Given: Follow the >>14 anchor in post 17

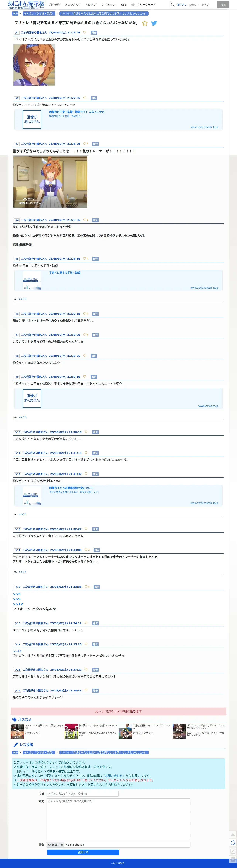Looking at the screenshot, I should click(17, 651).
